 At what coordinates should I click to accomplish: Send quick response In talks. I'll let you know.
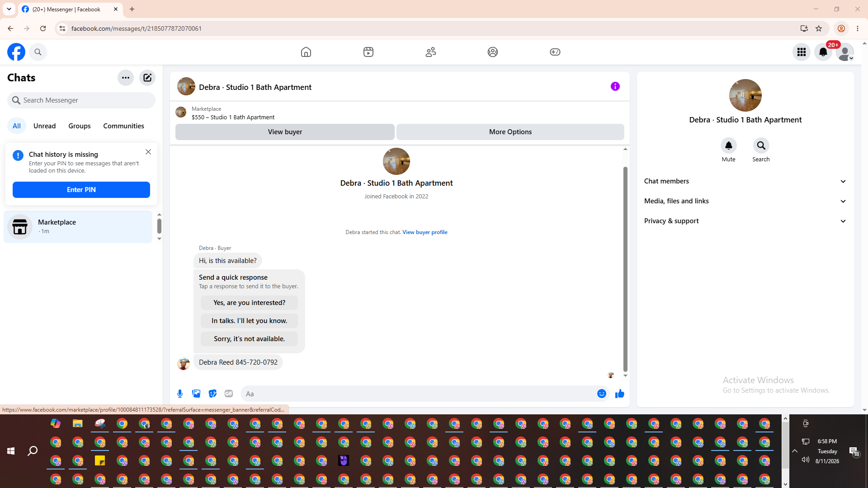pyautogui.click(x=250, y=321)
